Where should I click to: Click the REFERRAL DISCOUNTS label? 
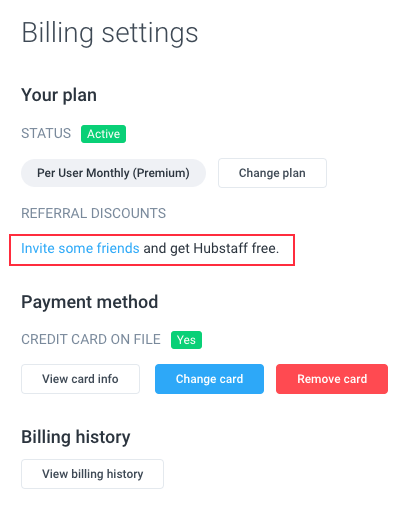click(x=93, y=213)
